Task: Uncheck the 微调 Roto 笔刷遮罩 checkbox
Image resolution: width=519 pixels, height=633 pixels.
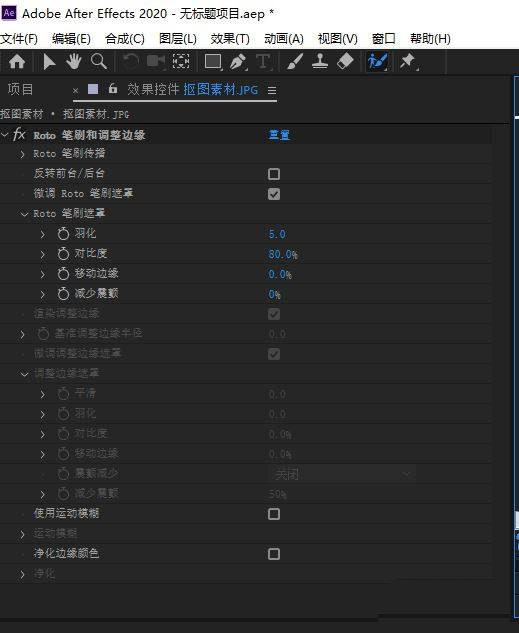Action: [274, 194]
